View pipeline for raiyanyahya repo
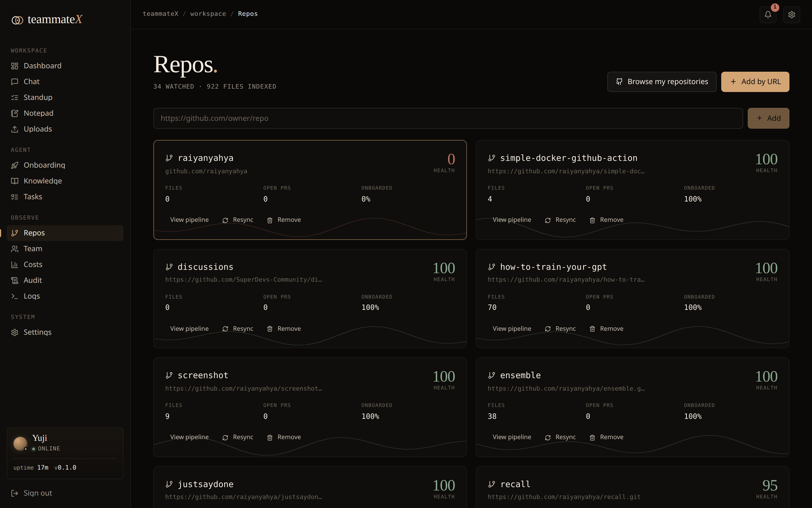 pos(189,220)
